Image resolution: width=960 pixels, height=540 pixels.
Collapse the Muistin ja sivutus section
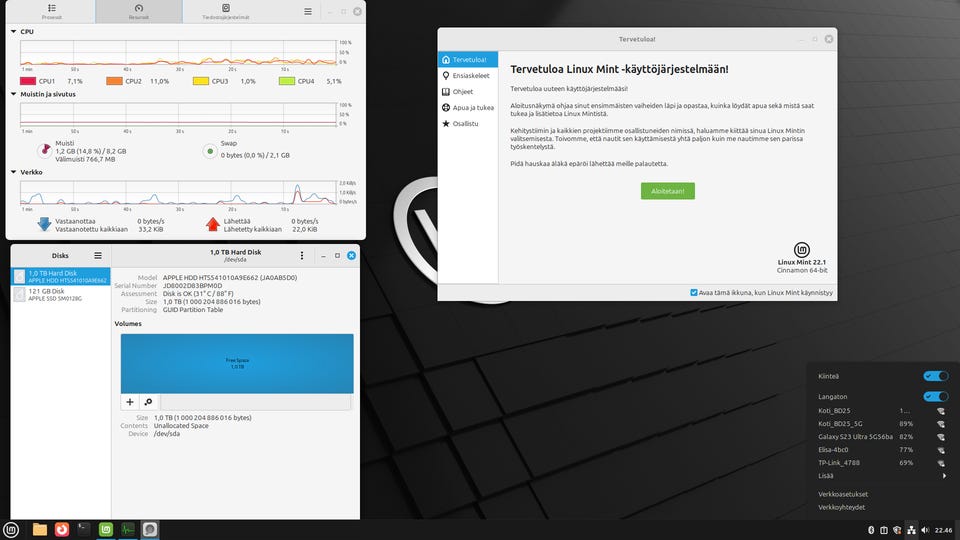click(13, 94)
